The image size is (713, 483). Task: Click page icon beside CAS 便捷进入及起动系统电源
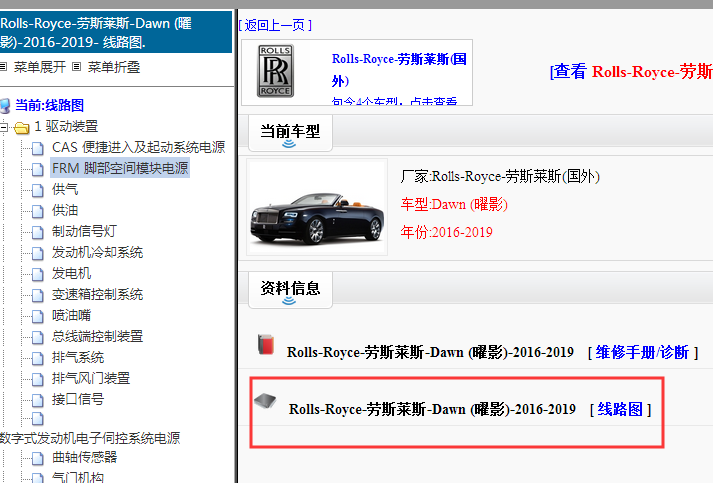[38, 148]
